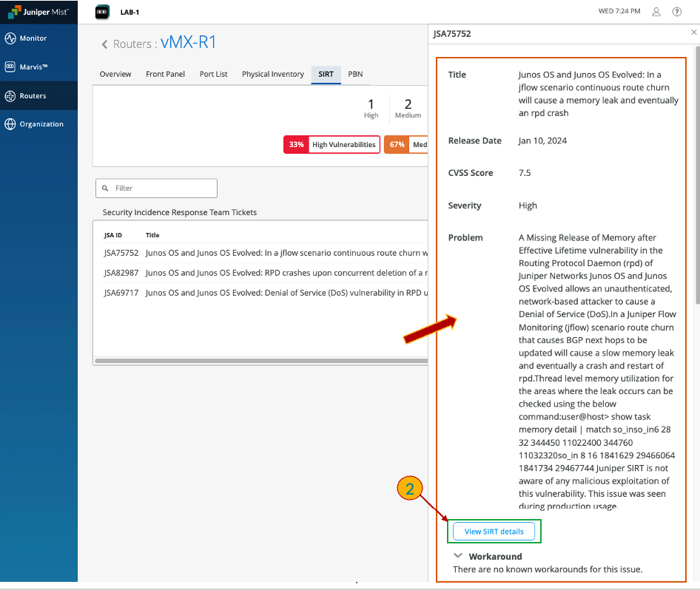Switch to the Overview tab
Viewport: 700px width, 590px height.
(x=115, y=74)
